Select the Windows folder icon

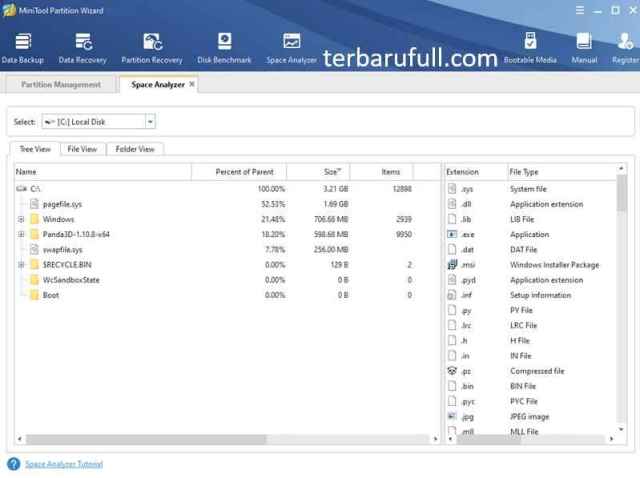coord(35,219)
